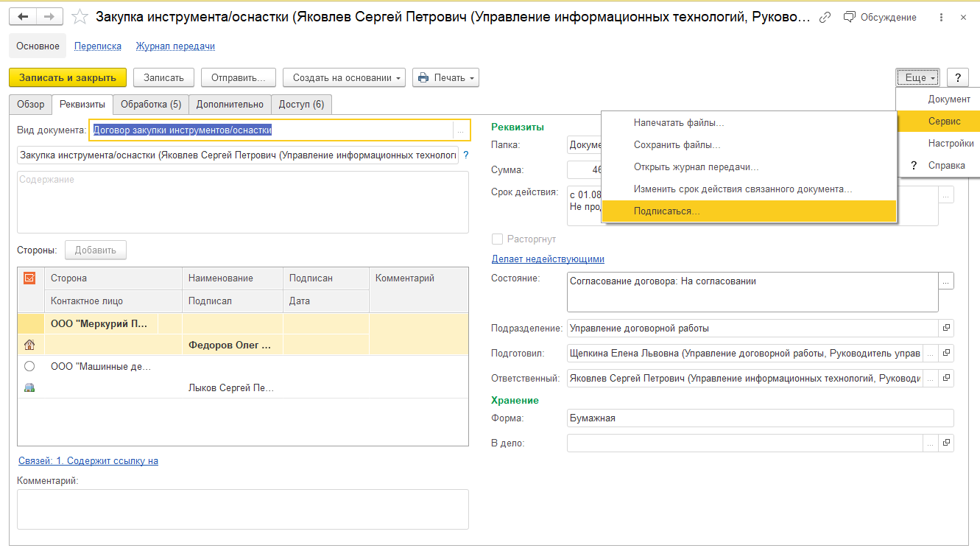Open В дело value with the open icon
This screenshot has width=980, height=551.
[946, 443]
